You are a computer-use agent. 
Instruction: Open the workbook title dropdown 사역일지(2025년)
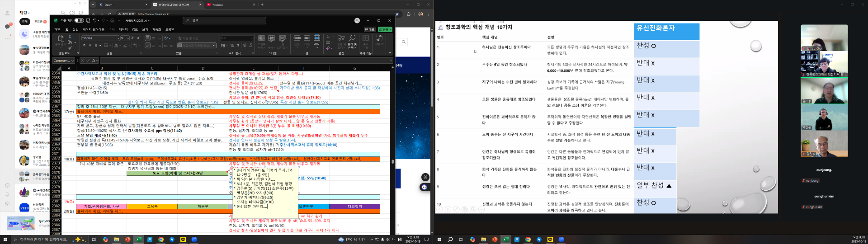[x=138, y=20]
